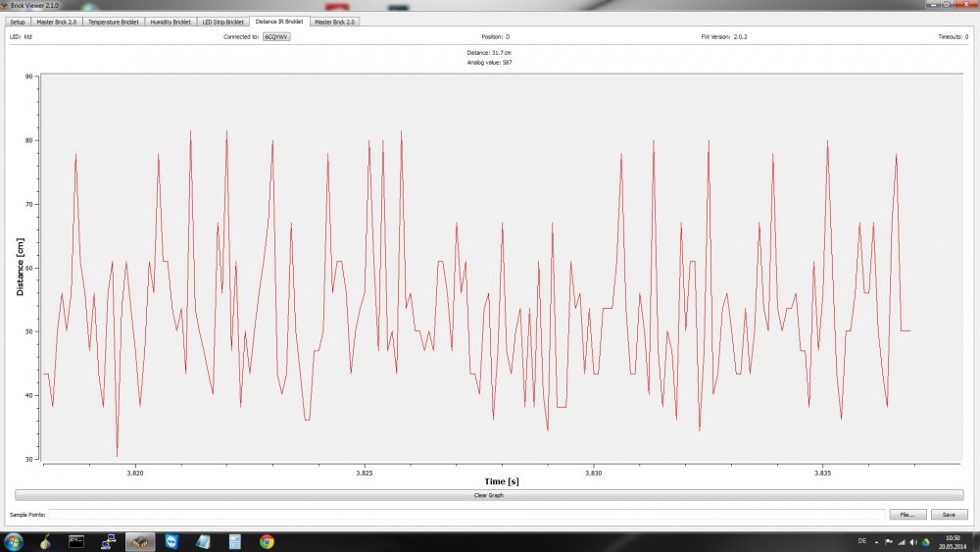Open TeamViewer from the taskbar
The height and width of the screenshot is (552, 980).
click(172, 541)
